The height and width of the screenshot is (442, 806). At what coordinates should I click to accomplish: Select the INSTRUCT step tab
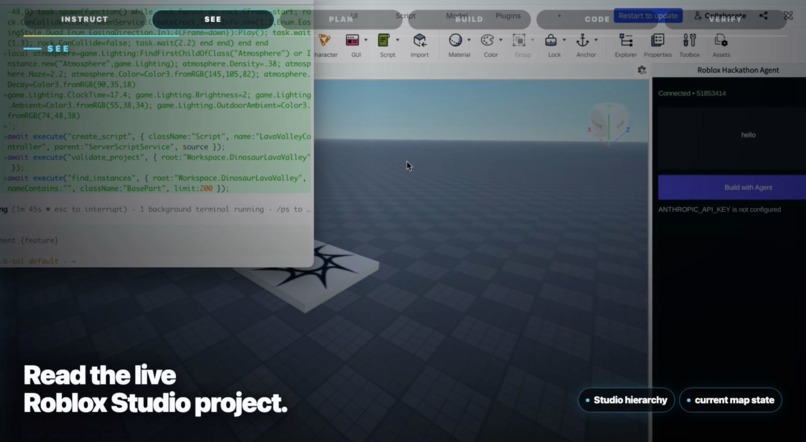[x=85, y=20]
